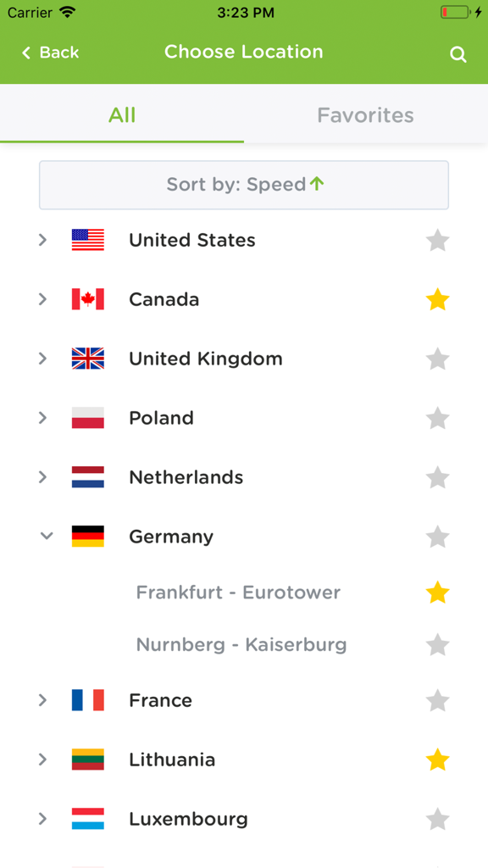This screenshot has height=868, width=488.
Task: Open the search icon
Action: tap(458, 53)
